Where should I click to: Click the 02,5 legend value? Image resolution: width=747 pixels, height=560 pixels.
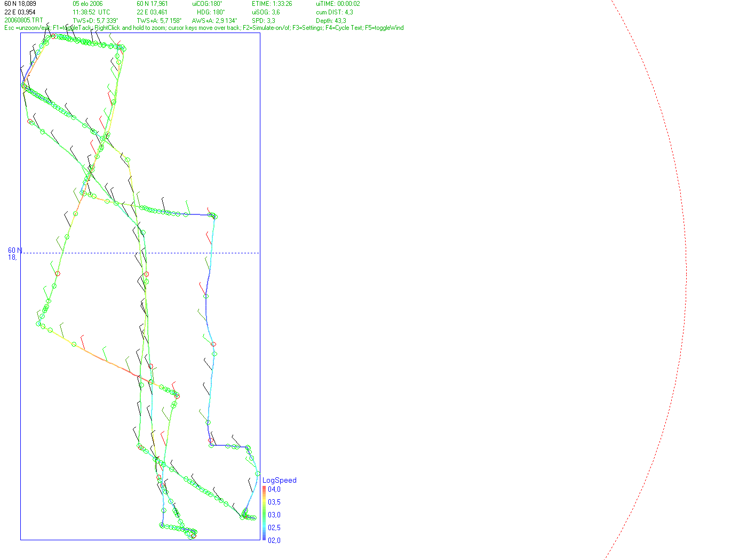tap(274, 528)
